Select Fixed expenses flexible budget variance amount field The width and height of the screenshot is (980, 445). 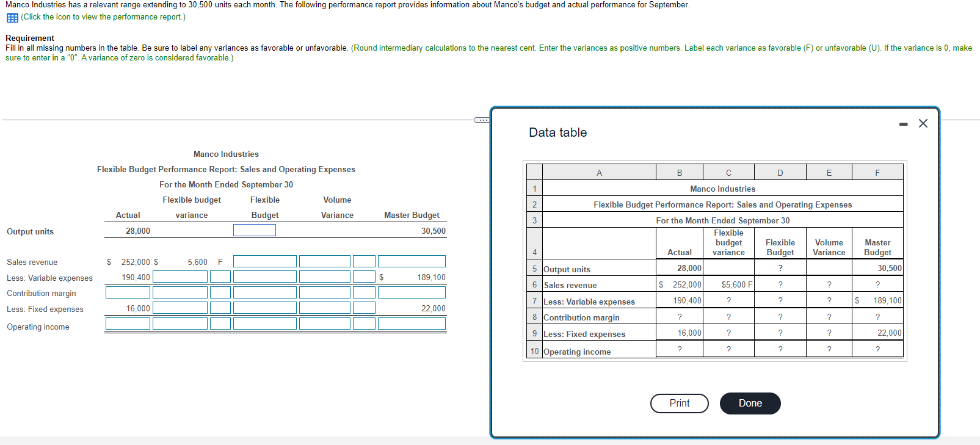pyautogui.click(x=180, y=308)
